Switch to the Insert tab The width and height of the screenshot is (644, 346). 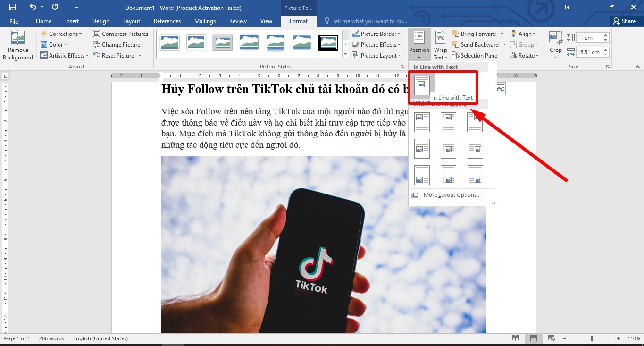[x=72, y=21]
